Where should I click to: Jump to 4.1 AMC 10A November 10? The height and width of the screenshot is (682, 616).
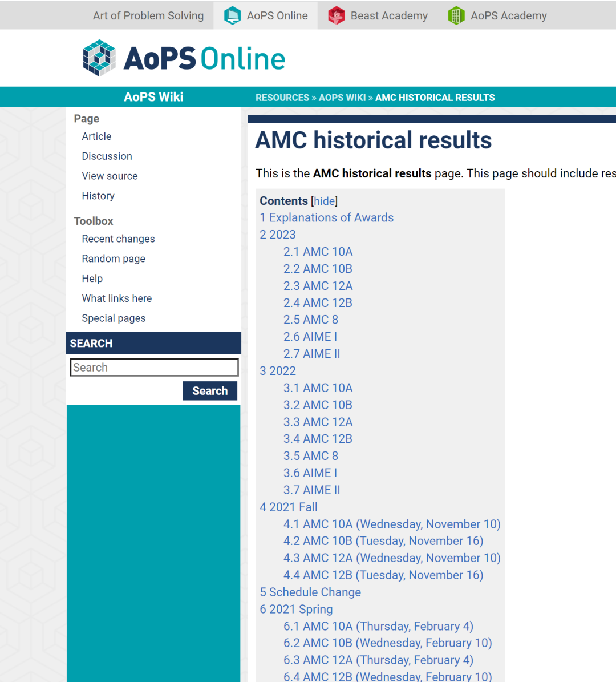coord(392,524)
